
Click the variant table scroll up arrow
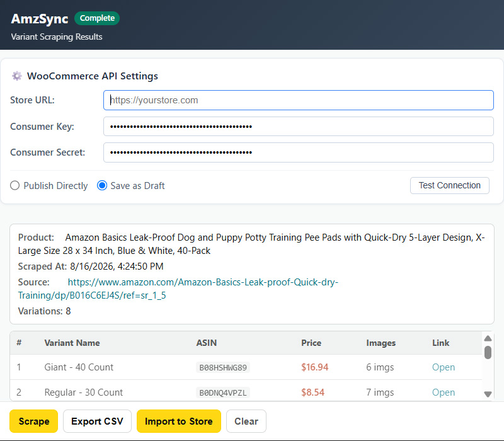coord(488,338)
